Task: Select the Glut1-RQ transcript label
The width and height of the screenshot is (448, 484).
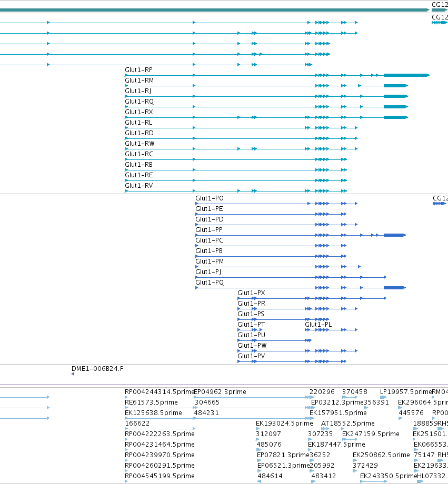Action: 139,102
